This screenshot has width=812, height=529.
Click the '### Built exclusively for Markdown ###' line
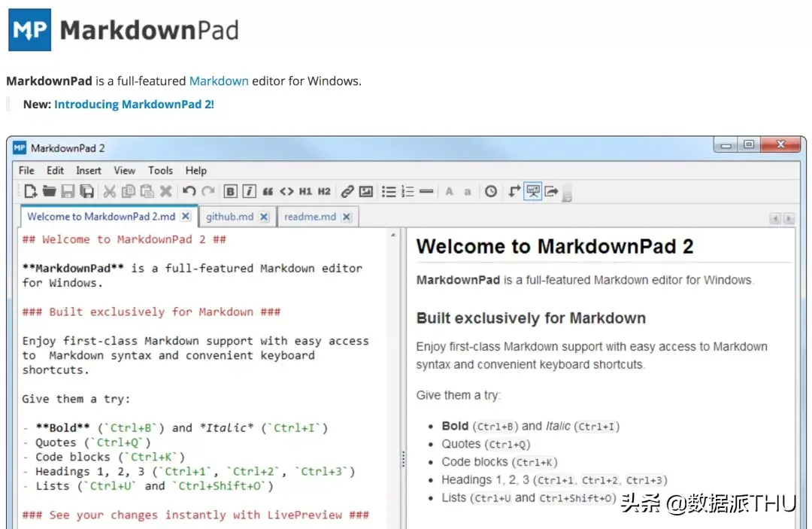(151, 312)
